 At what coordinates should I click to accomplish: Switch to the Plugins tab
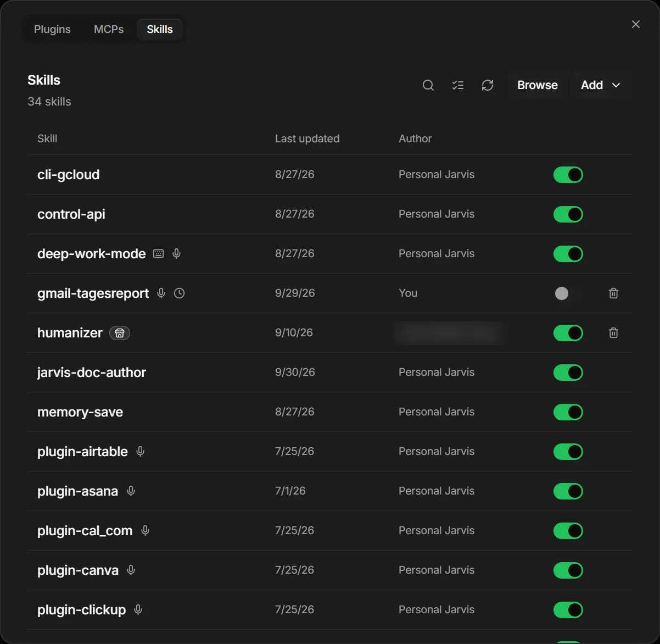[52, 29]
